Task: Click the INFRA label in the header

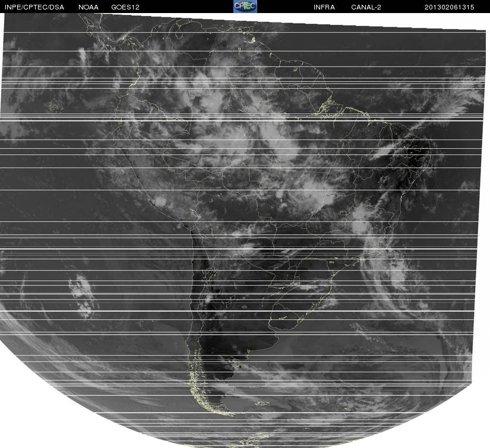Action: coord(324,7)
